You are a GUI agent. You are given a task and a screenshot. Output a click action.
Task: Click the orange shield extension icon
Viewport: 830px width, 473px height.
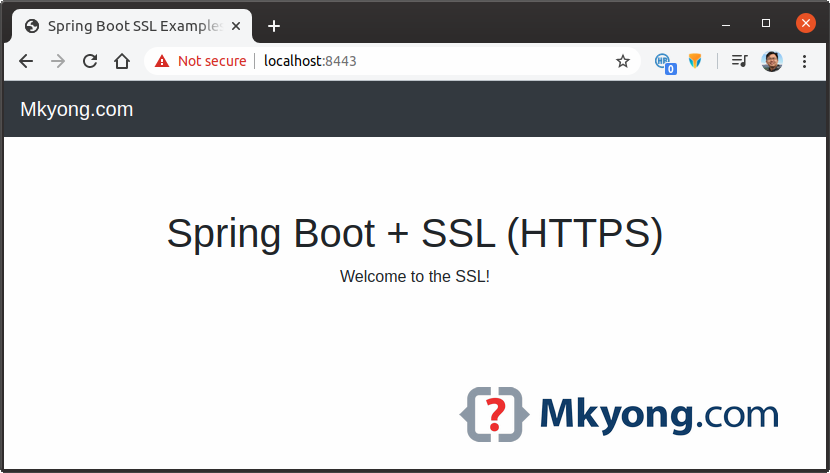695,61
